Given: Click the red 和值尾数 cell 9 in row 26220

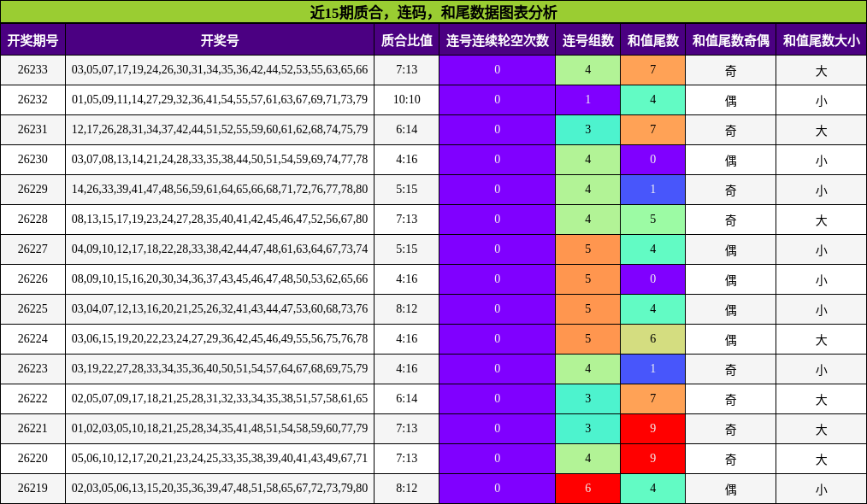Looking at the screenshot, I should (652, 458).
